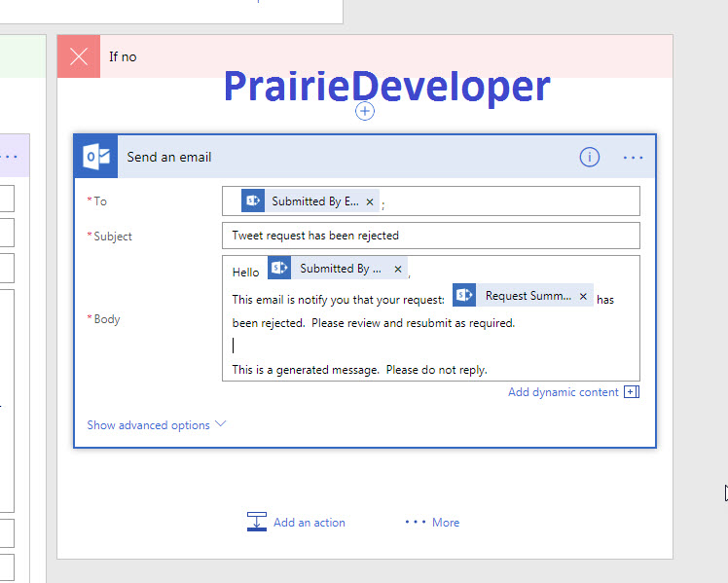Click SharePoint icon of the Submitted By token in Body
This screenshot has width=728, height=583.
[x=279, y=268]
